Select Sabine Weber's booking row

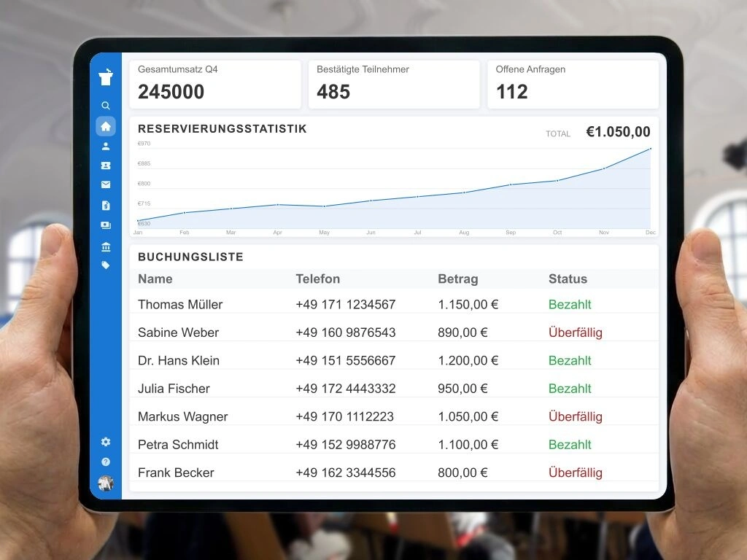[394, 332]
